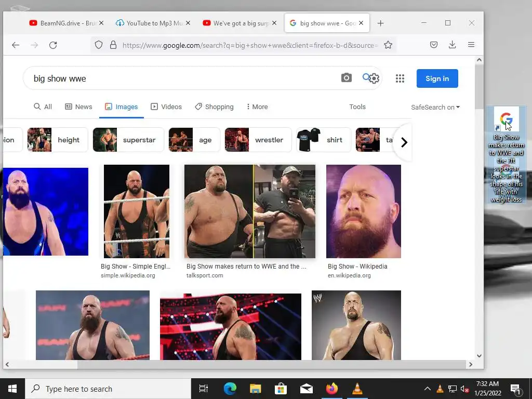Close the big show wwe Google tab

(361, 23)
